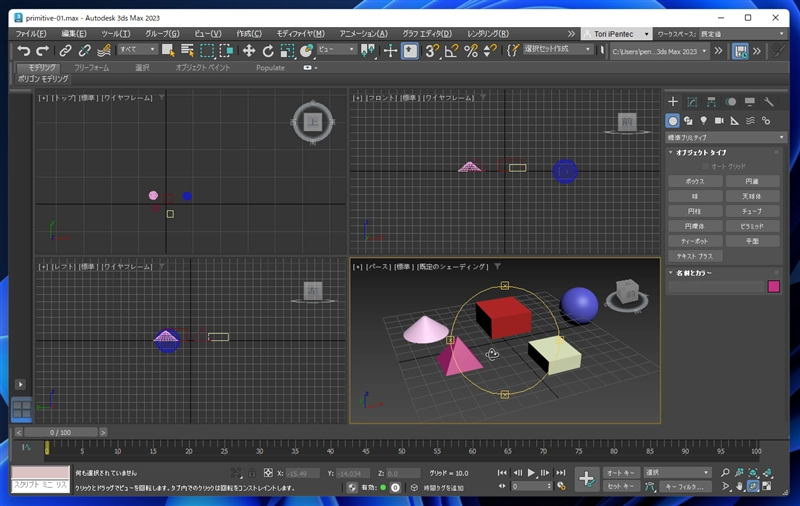Image resolution: width=800 pixels, height=506 pixels.
Task: Collapse the 名前とカラー rollout
Action: point(670,273)
